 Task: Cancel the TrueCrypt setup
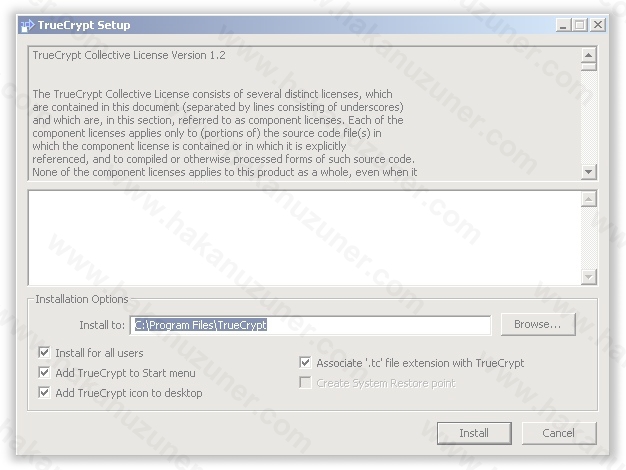558,433
